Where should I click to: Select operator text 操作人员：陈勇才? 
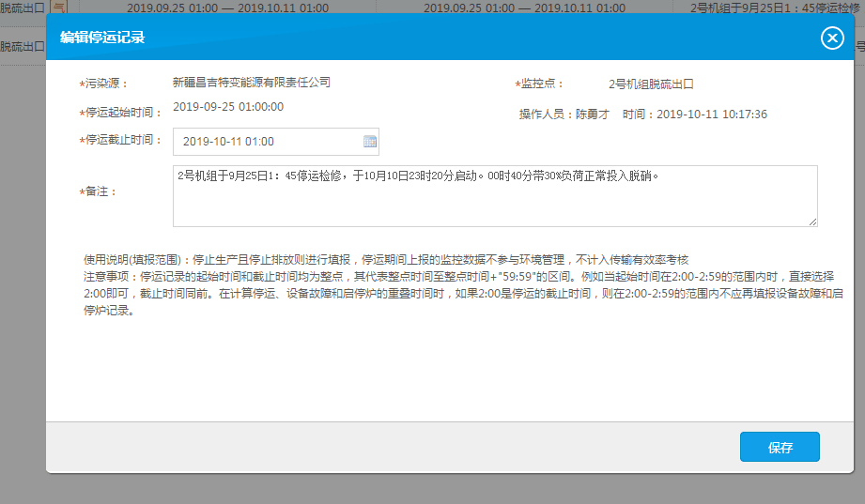coord(564,115)
